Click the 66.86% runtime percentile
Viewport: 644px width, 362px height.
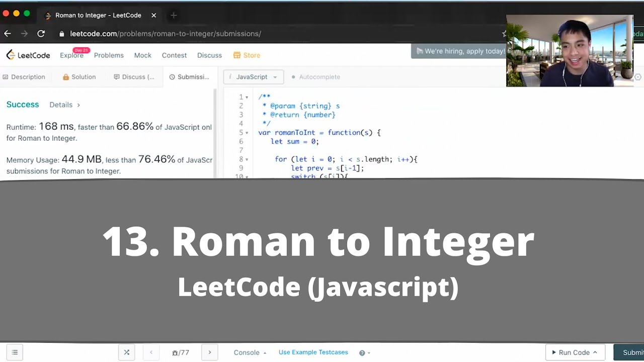coord(135,127)
